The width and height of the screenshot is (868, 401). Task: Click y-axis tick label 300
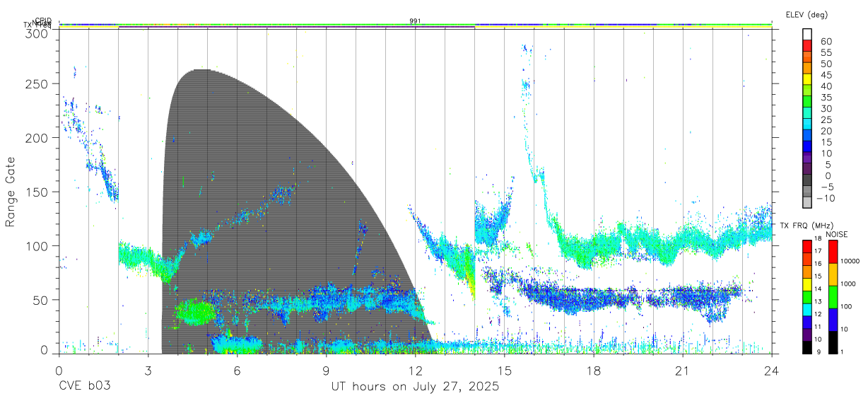(37, 33)
